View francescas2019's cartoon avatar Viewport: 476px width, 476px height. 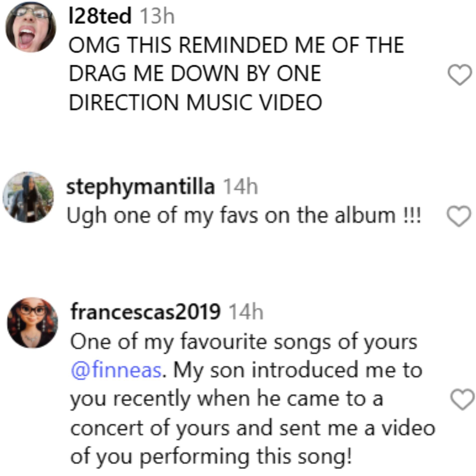click(x=33, y=323)
